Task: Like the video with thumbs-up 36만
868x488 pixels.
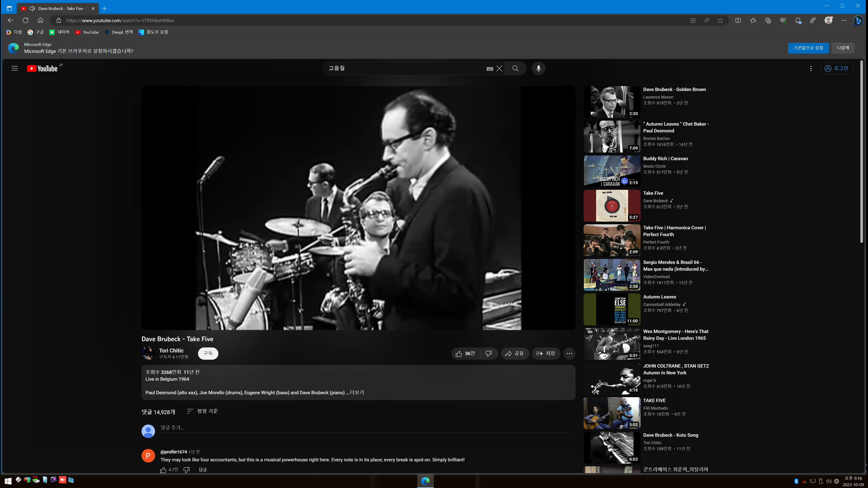Action: pyautogui.click(x=465, y=353)
